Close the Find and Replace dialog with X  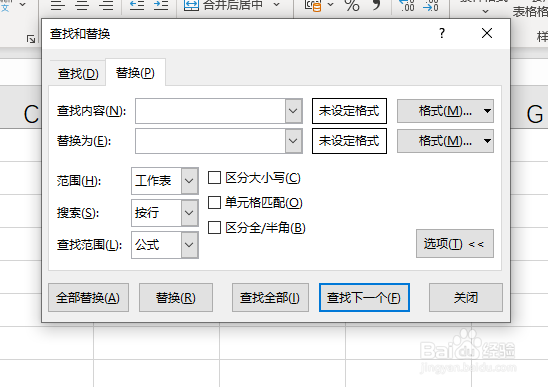pyautogui.click(x=487, y=33)
